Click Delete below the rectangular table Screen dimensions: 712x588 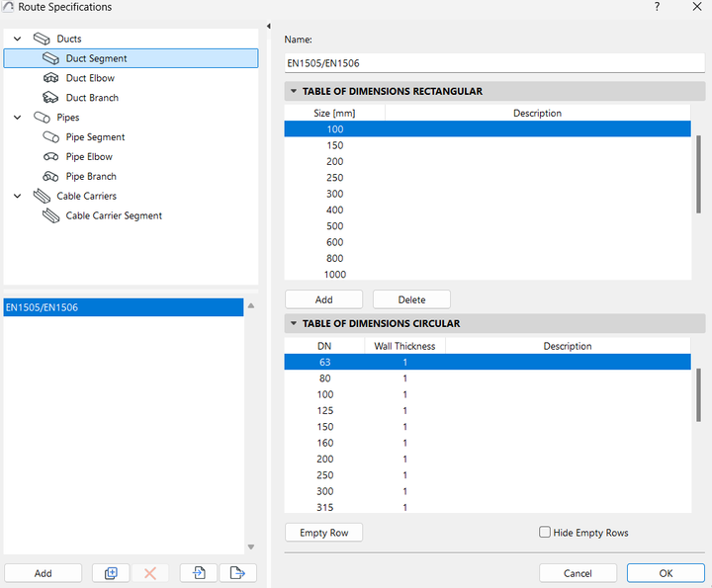pyautogui.click(x=411, y=299)
